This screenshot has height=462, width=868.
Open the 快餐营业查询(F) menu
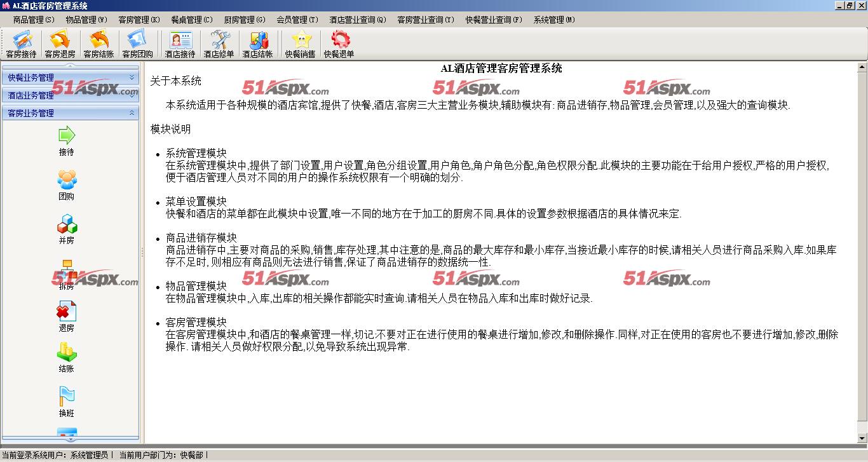click(494, 20)
